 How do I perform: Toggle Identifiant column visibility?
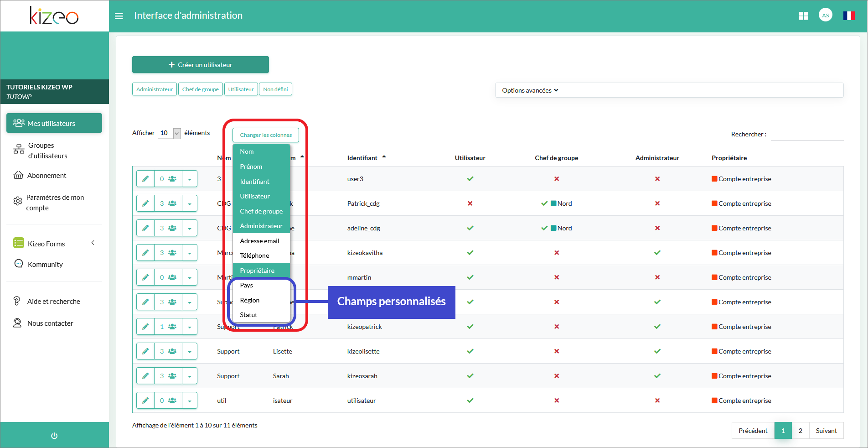tap(261, 182)
